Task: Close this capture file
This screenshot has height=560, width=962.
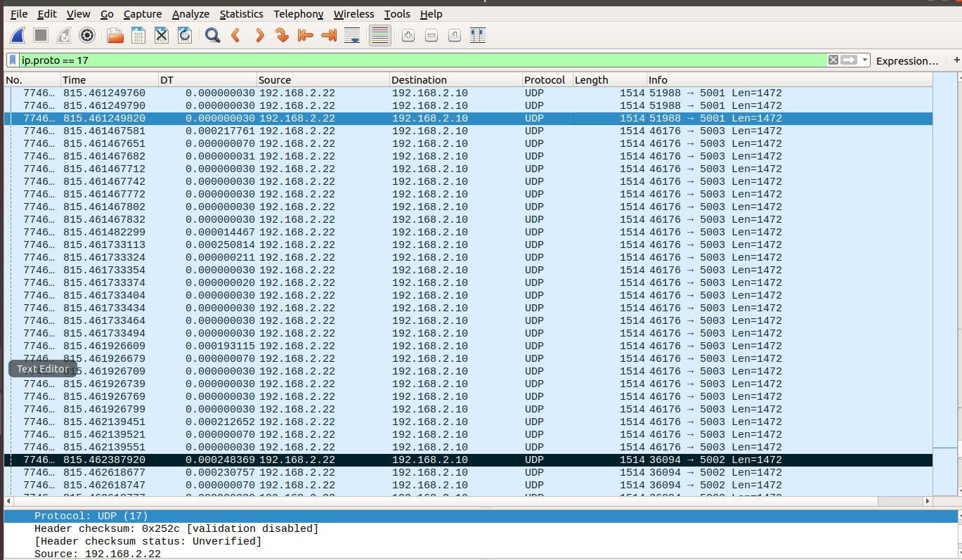Action: click(162, 35)
